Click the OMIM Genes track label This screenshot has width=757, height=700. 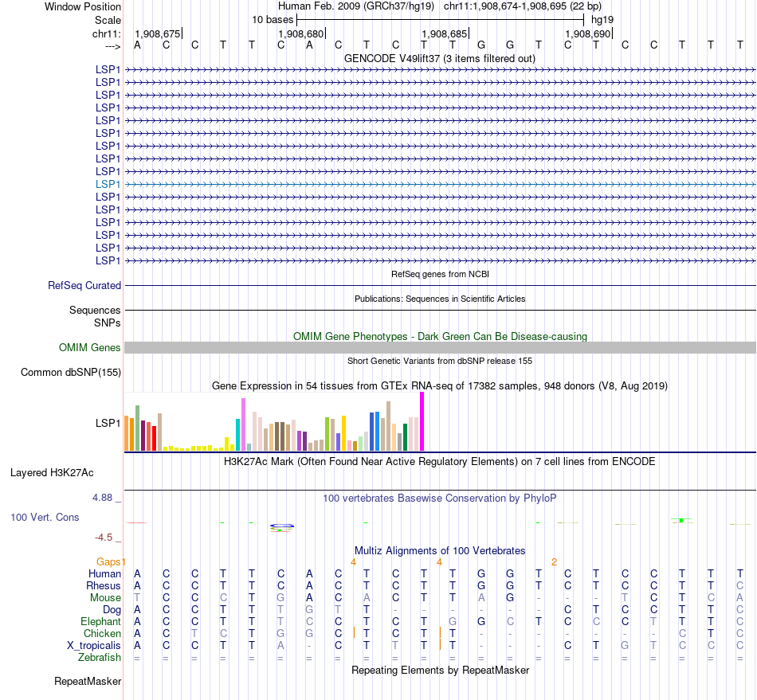point(89,347)
